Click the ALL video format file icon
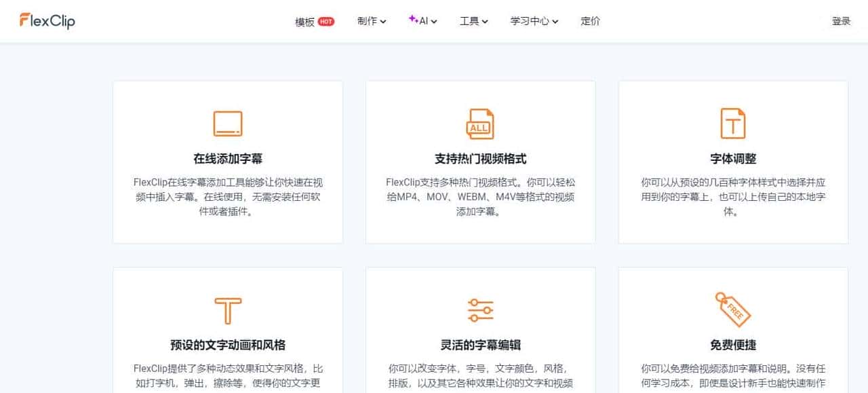The width and height of the screenshot is (868, 393). point(479,124)
